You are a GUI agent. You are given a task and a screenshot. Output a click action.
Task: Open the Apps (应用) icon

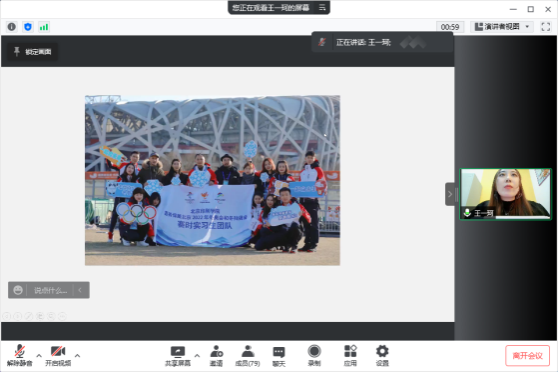click(x=350, y=356)
